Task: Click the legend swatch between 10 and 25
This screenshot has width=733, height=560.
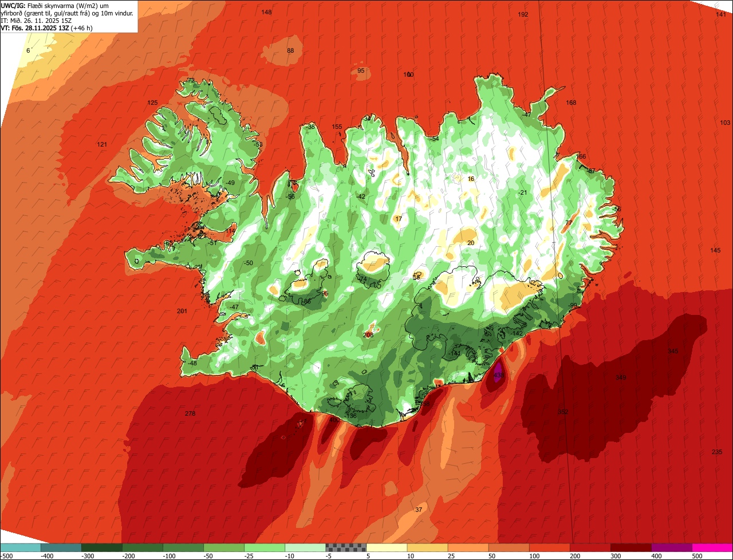Action: [427, 547]
